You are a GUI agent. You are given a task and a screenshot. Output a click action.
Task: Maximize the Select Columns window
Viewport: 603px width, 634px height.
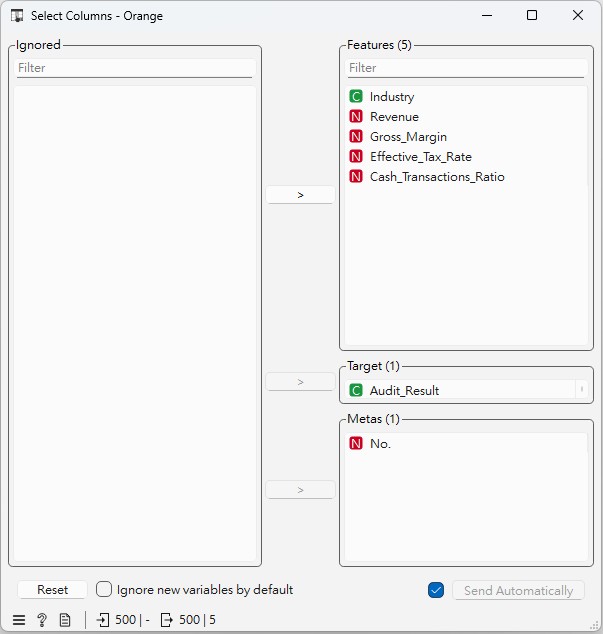[x=532, y=15]
